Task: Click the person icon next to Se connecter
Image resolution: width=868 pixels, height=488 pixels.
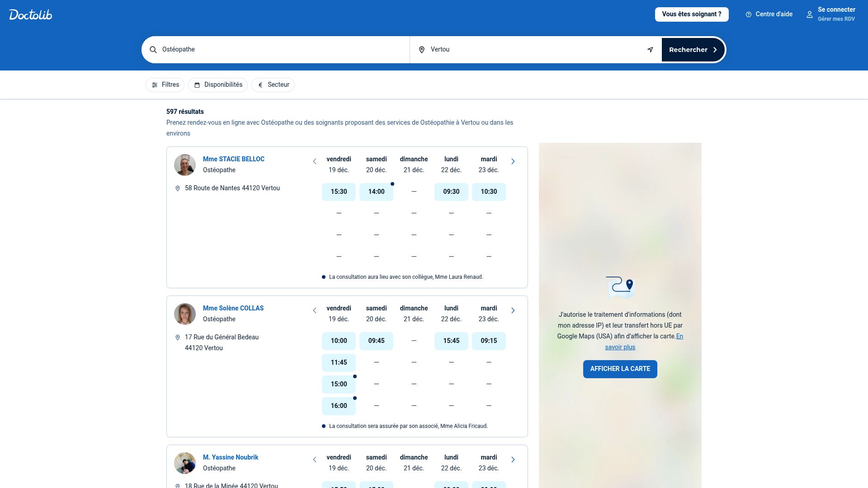Action: 809,14
